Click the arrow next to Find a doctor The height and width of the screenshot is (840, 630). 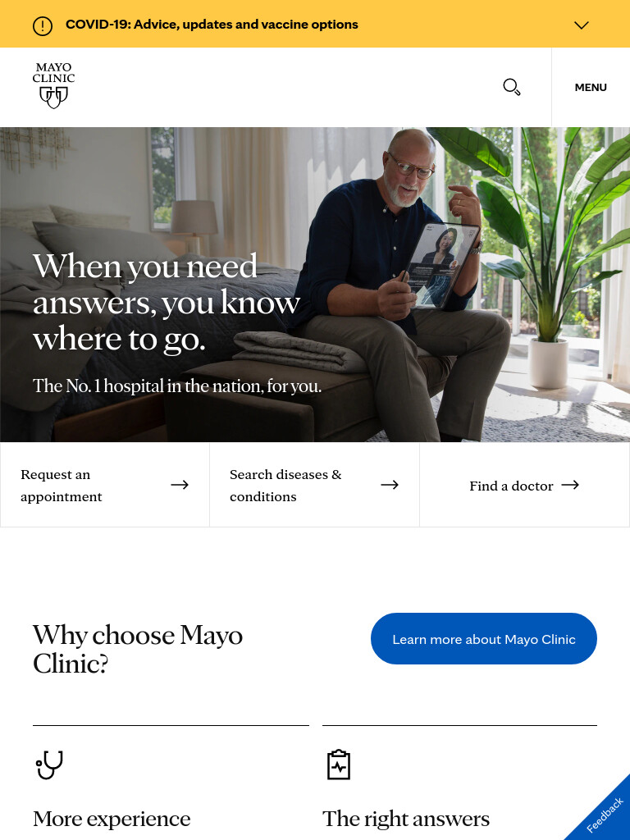click(570, 485)
